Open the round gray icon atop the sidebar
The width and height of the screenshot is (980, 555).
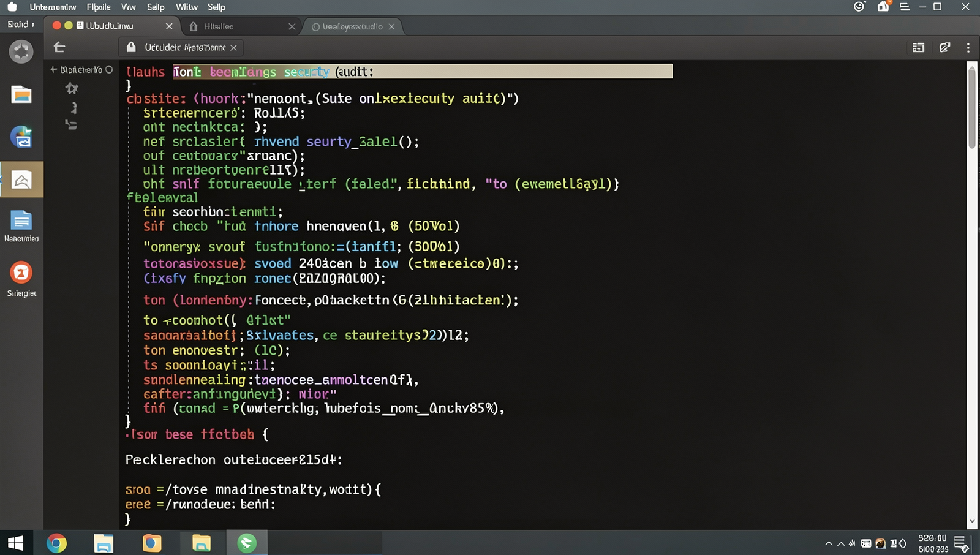click(x=21, y=51)
